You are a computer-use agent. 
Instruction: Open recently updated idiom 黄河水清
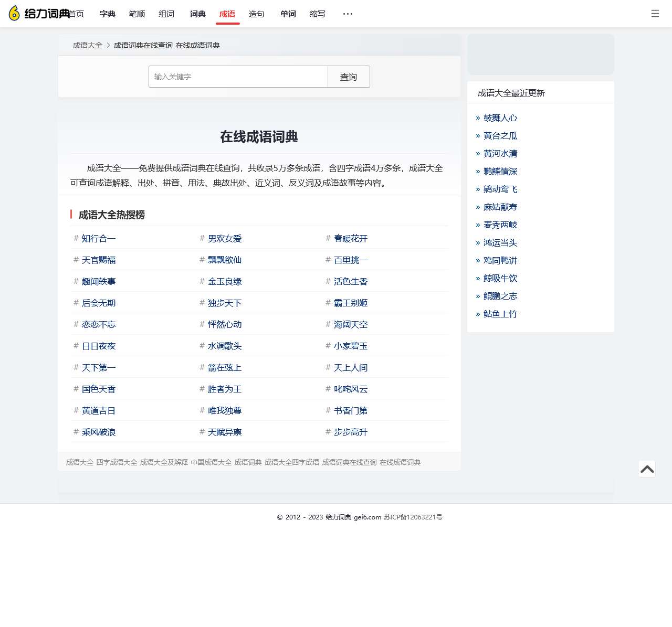coord(500,153)
